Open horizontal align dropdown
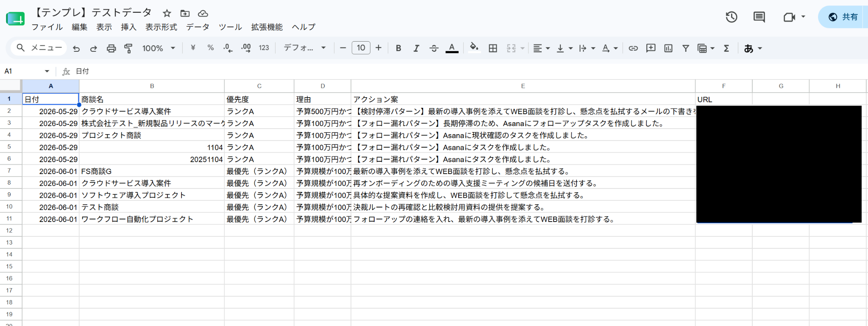Image resolution: width=868 pixels, height=326 pixels. tap(541, 48)
